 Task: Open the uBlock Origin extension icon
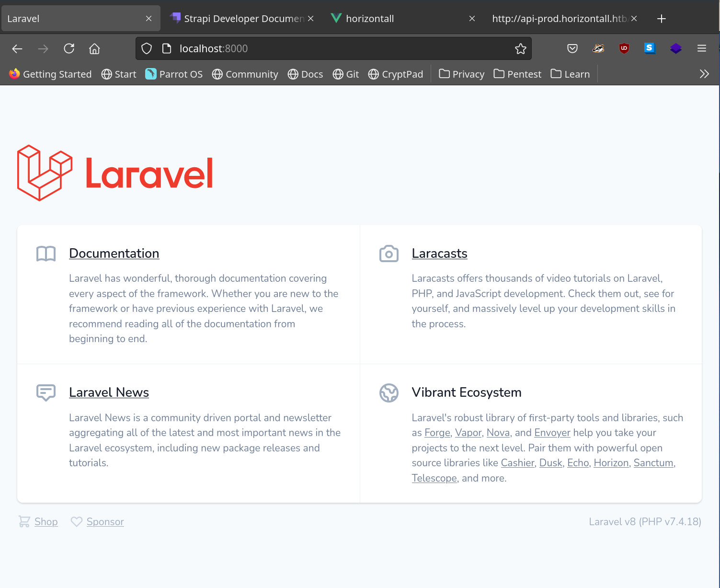[624, 48]
